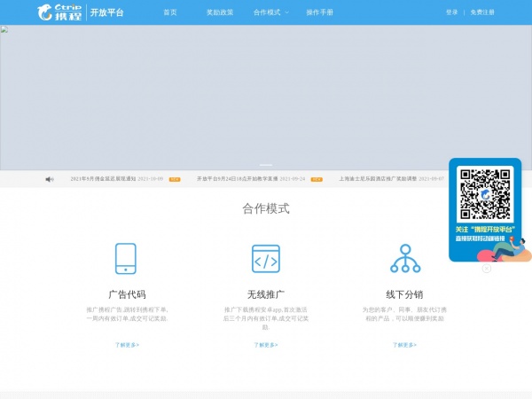Click the phone icon above 广告代码

click(x=126, y=259)
